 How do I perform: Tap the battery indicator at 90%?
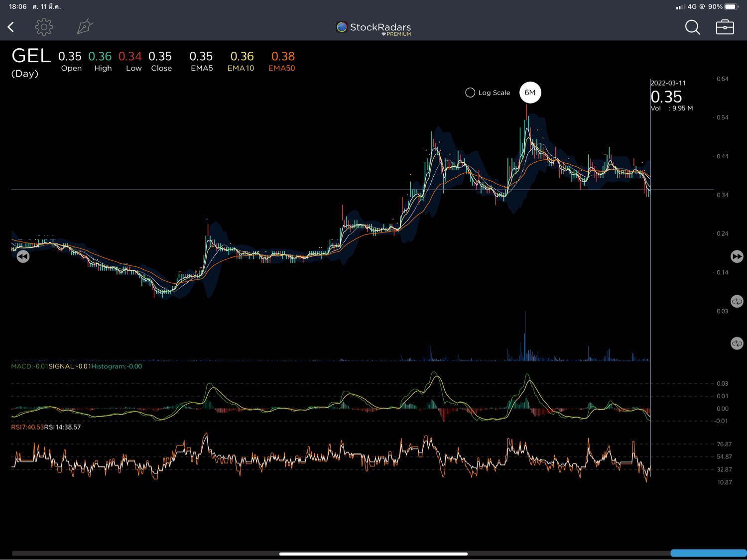[x=723, y=6]
